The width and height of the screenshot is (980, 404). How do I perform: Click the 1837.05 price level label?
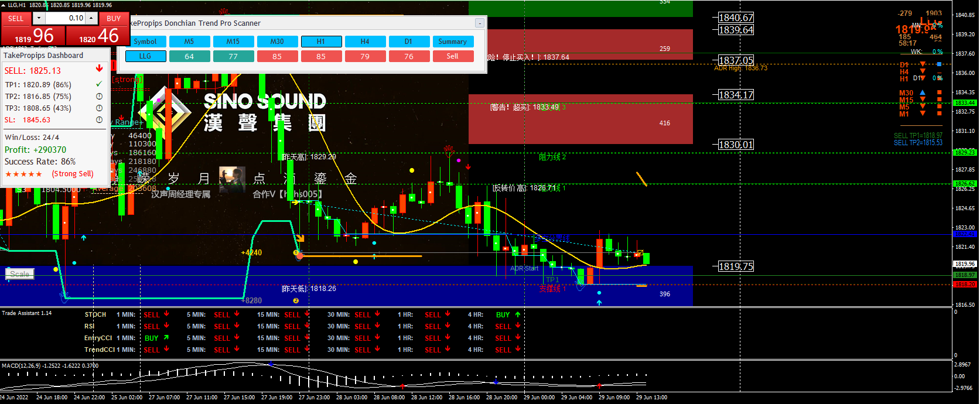(x=736, y=60)
